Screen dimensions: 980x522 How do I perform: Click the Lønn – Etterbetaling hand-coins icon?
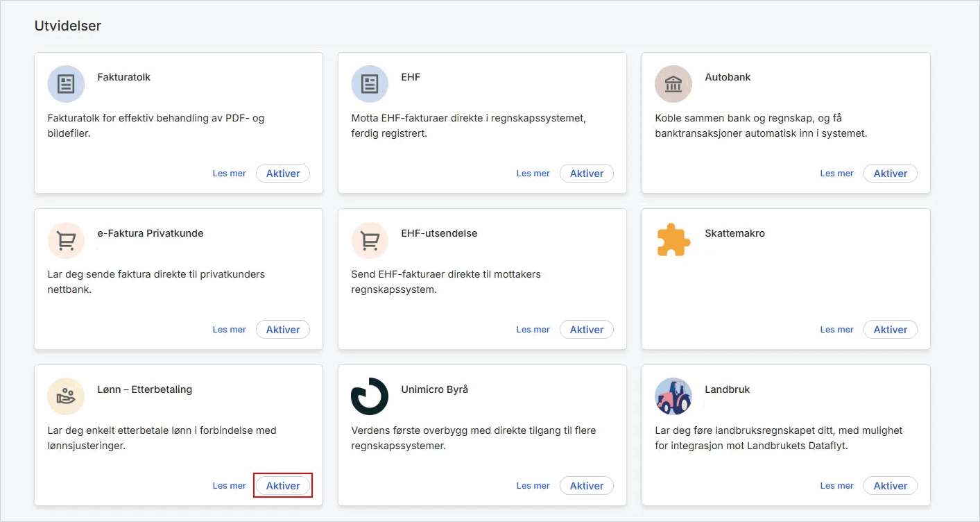66,396
